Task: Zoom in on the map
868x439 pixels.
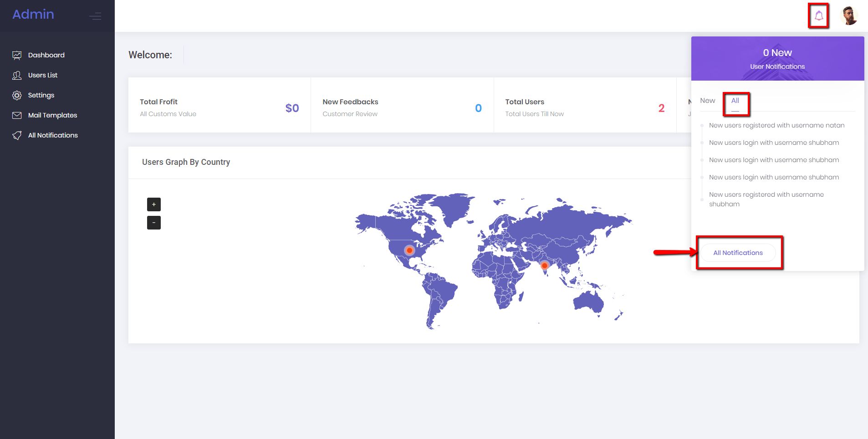Action: coord(154,204)
